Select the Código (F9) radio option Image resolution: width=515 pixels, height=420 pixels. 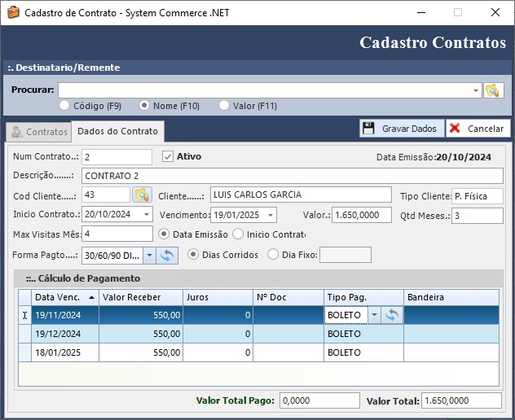point(64,106)
